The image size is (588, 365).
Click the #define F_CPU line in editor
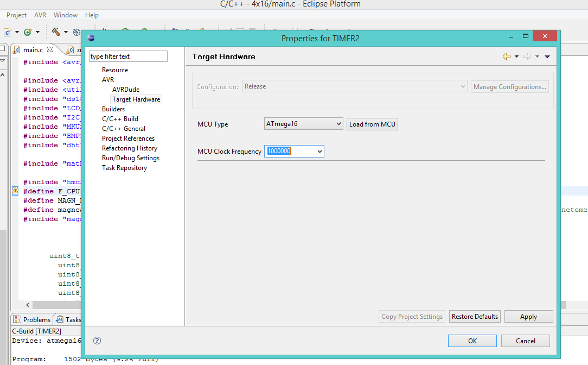pyautogui.click(x=52, y=191)
